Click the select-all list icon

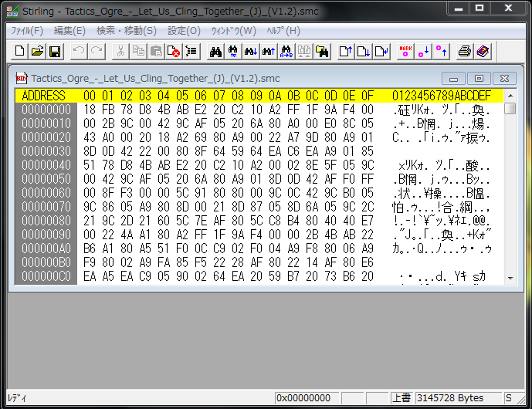tap(191, 52)
